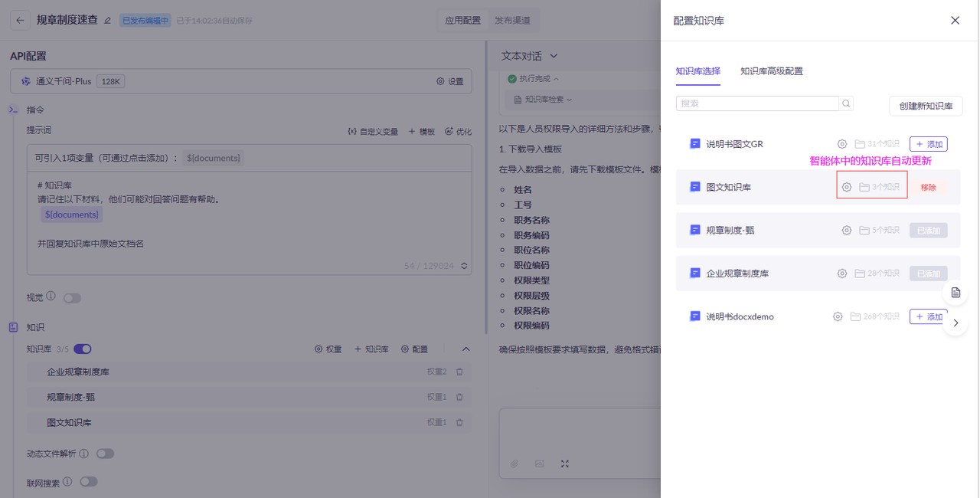Click the 128K context label
The height and width of the screenshot is (498, 980).
[111, 81]
